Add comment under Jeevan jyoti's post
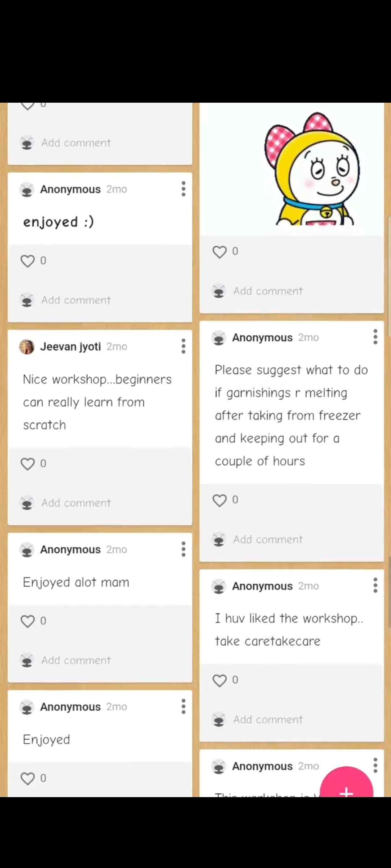This screenshot has width=391, height=868. tap(76, 503)
